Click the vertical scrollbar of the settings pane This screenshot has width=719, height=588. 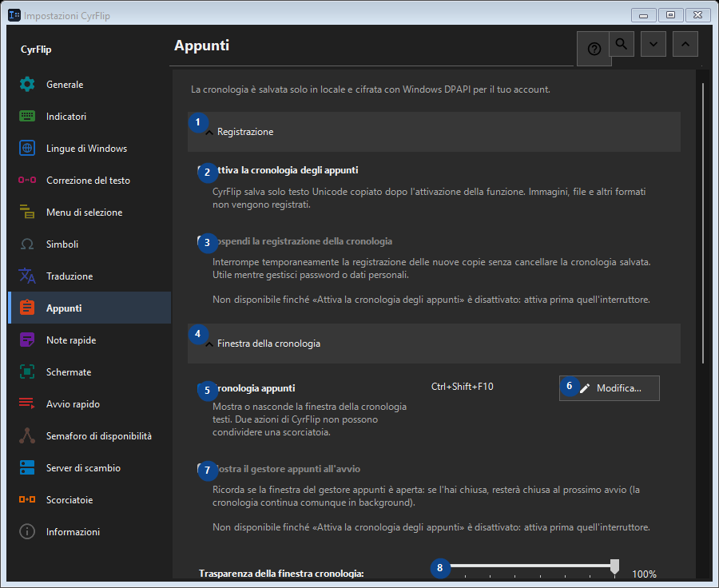703,224
